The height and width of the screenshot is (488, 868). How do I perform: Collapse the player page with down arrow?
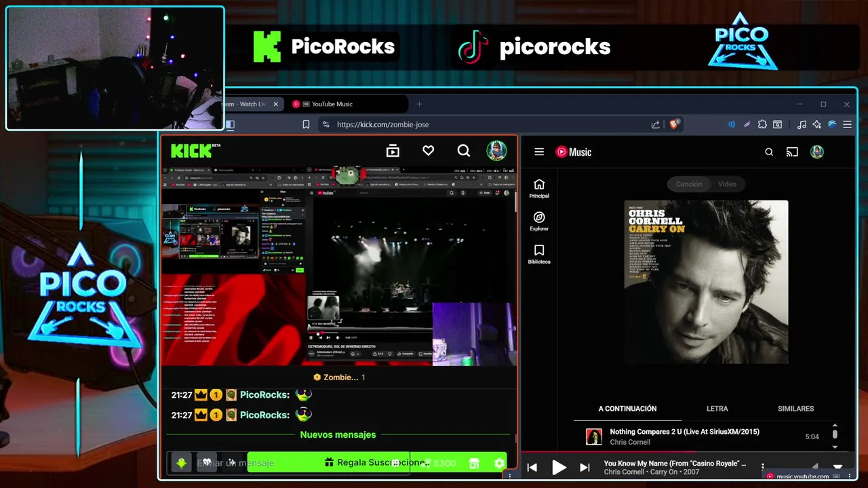coord(837,467)
